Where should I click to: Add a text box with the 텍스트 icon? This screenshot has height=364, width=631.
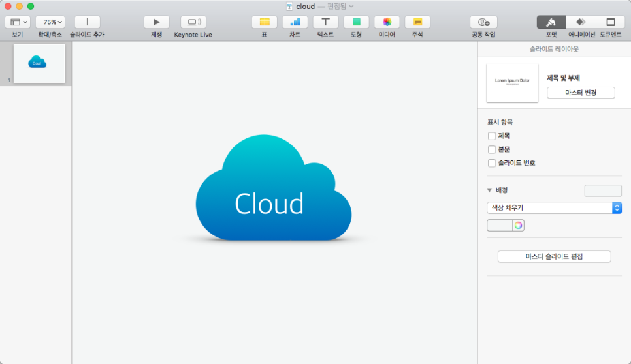click(325, 22)
